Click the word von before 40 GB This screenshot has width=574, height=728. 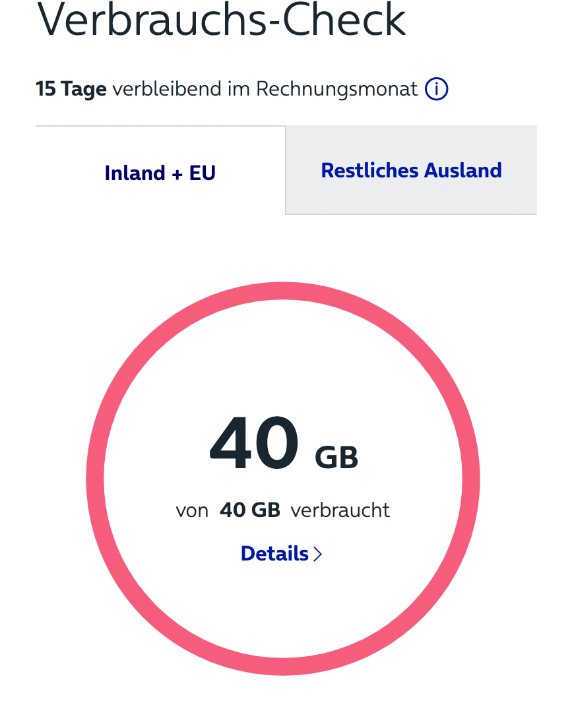tap(192, 510)
